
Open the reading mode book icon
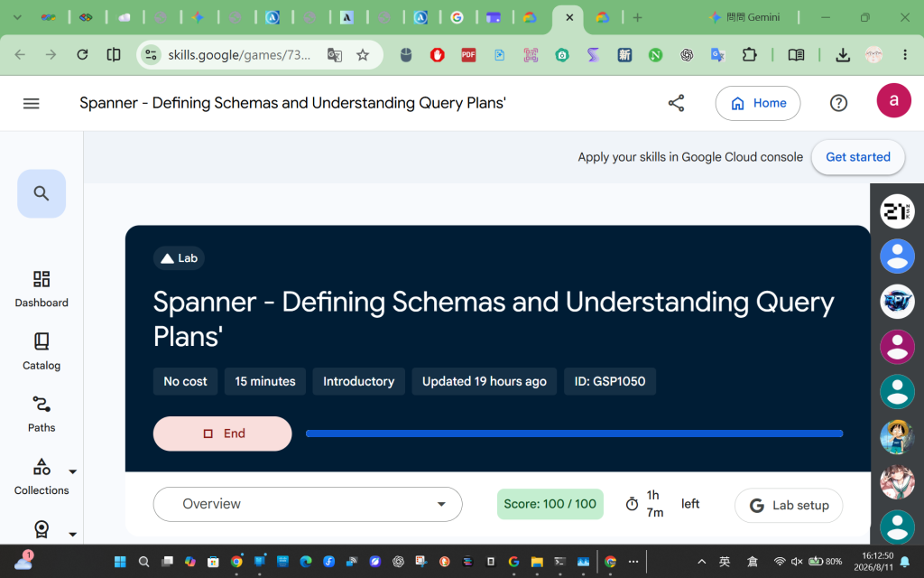click(796, 55)
